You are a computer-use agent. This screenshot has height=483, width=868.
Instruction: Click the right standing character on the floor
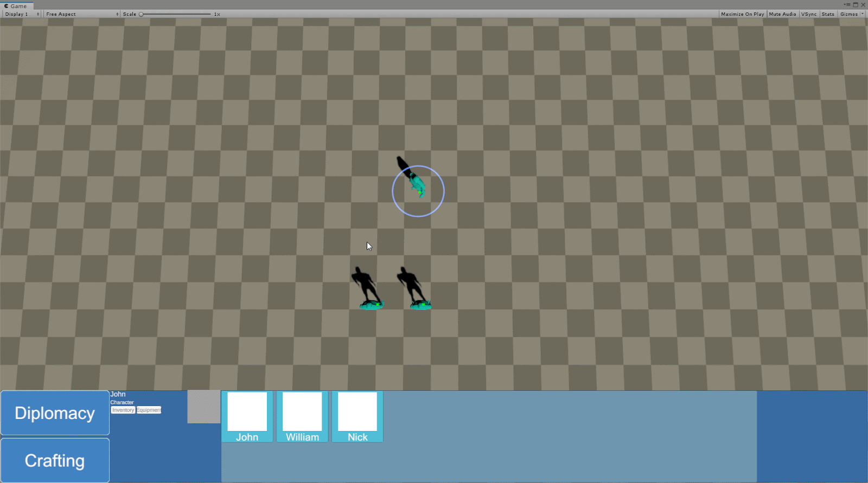pyautogui.click(x=421, y=305)
